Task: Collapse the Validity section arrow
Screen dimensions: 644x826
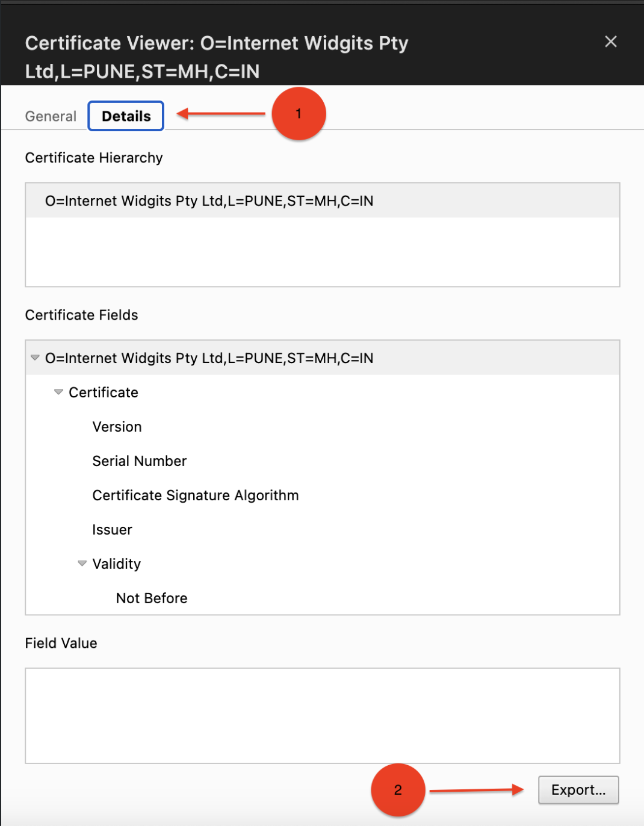Action: [x=82, y=564]
